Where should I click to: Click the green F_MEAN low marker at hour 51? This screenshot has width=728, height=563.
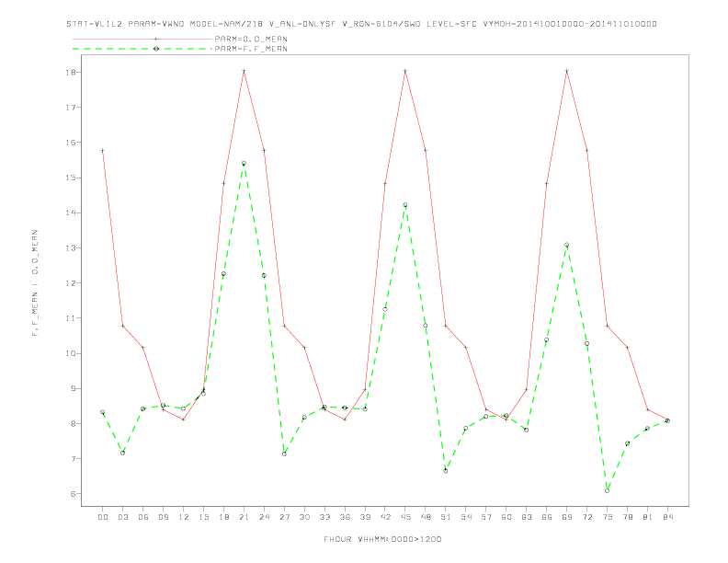446,471
